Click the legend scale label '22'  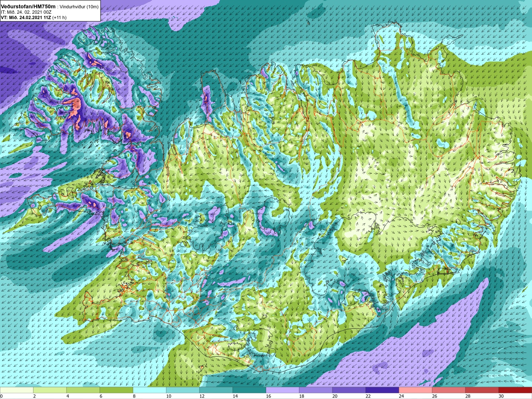[x=368, y=397]
